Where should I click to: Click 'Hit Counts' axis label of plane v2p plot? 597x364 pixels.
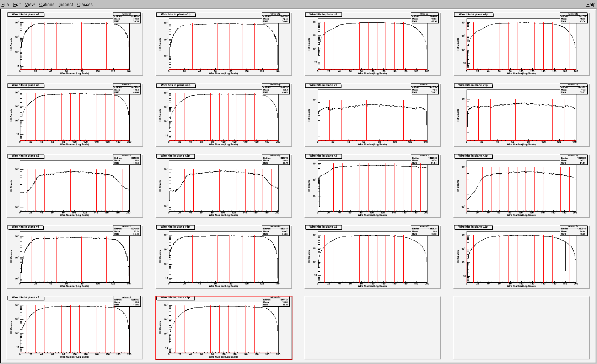point(458,256)
